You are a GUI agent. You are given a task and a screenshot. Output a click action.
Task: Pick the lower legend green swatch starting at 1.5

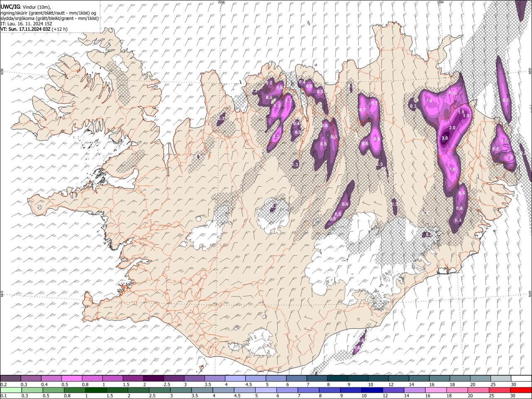(x=117, y=390)
